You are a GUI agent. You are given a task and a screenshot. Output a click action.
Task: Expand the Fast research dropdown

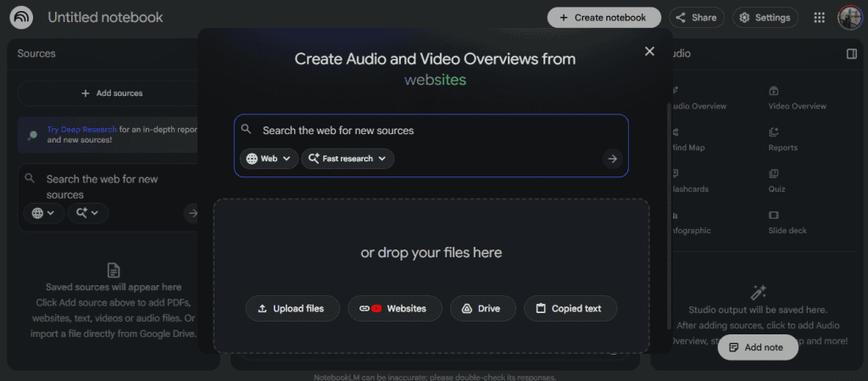[x=348, y=159]
